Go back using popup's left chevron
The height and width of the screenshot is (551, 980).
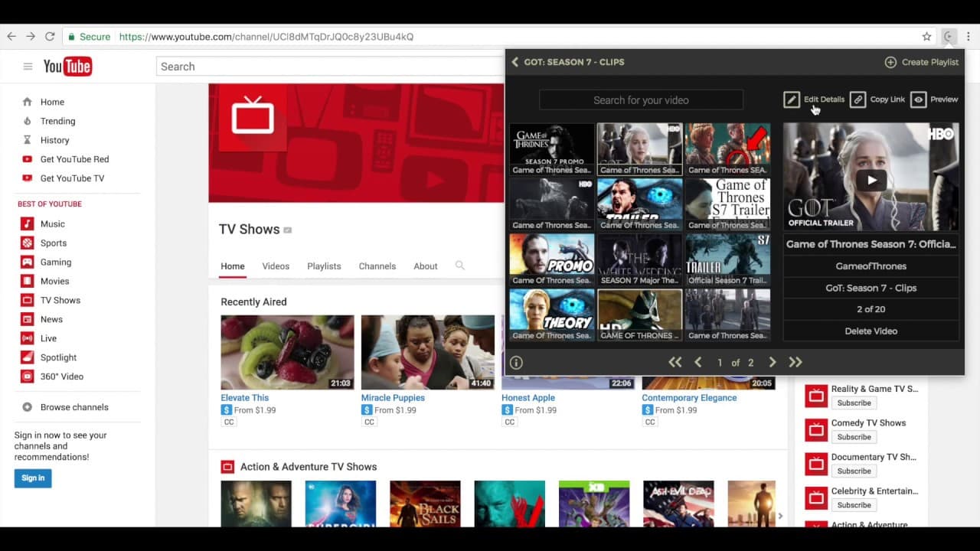pos(514,62)
